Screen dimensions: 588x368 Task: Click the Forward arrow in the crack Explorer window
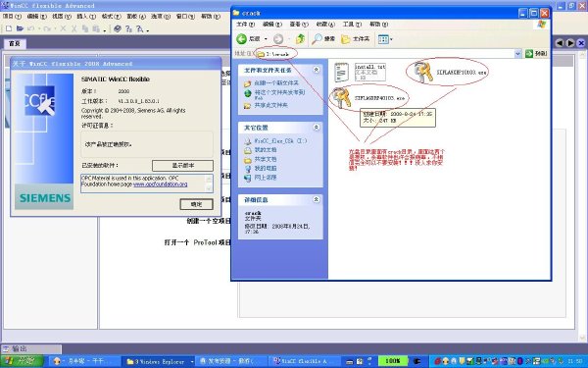(278, 38)
